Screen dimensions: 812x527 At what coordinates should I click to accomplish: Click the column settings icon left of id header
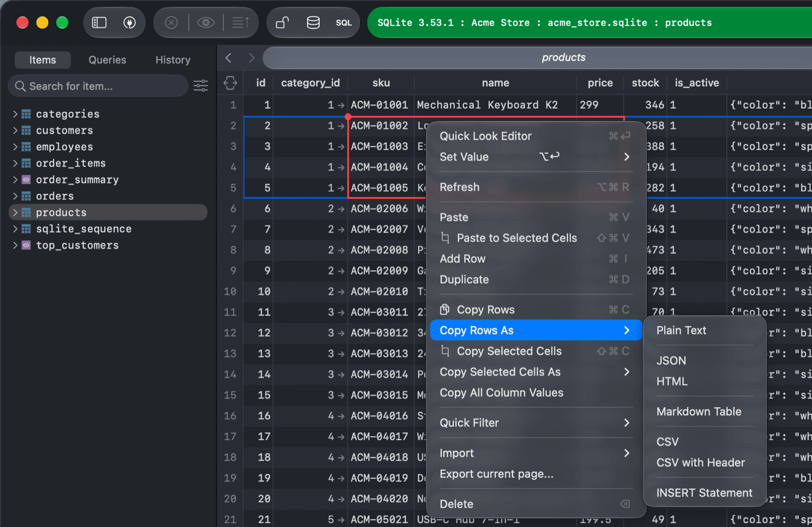point(230,83)
